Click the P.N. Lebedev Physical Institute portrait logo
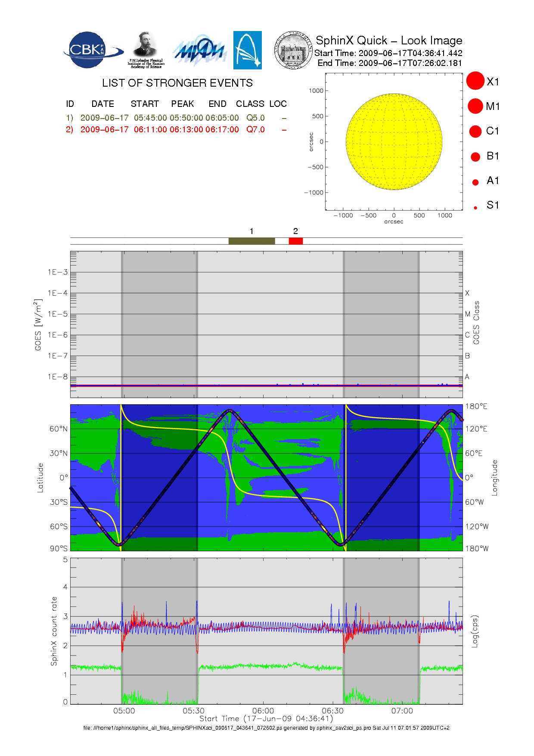This screenshot has width=534, height=756. pyautogui.click(x=146, y=50)
